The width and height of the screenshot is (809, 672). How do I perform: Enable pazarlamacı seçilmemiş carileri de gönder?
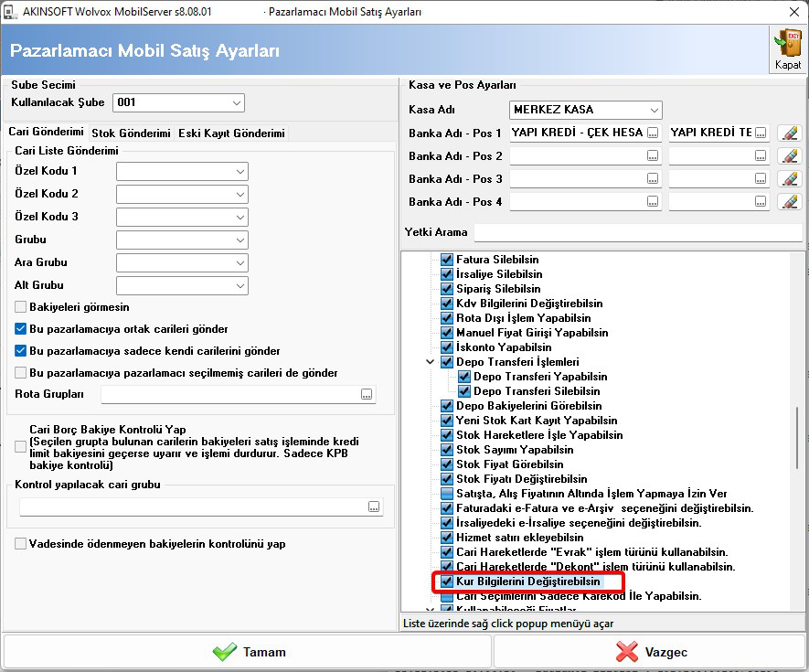(21, 373)
